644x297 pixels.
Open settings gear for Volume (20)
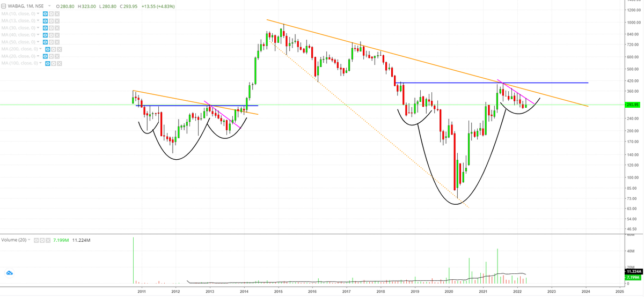coord(42,240)
